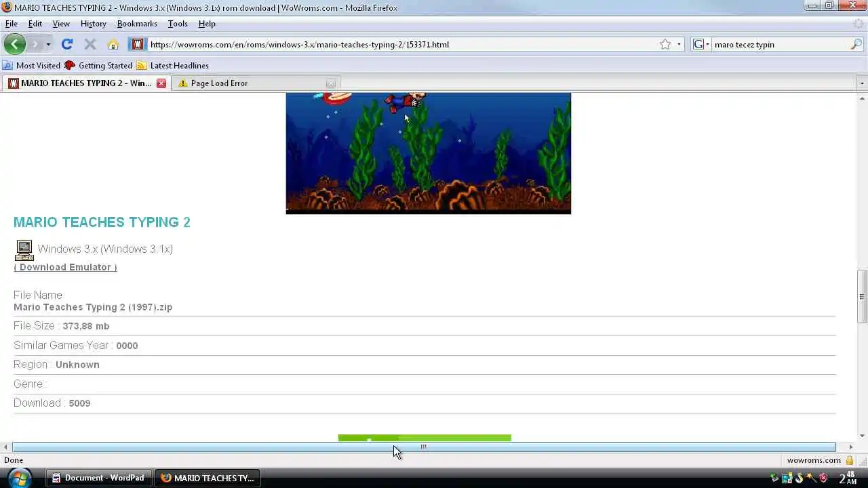Close the MARIO TEACHES TYPING 2 tab
This screenshot has width=868, height=488.
(161, 83)
